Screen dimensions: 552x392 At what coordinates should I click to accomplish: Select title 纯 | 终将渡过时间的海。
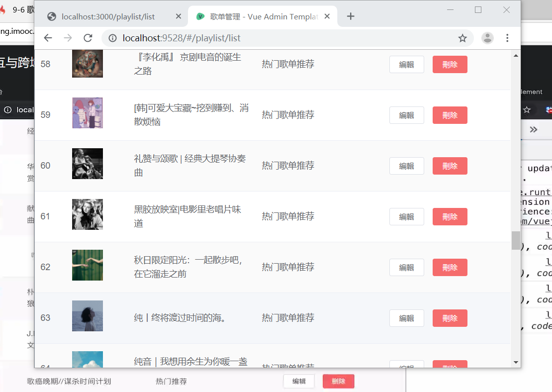[x=180, y=318]
